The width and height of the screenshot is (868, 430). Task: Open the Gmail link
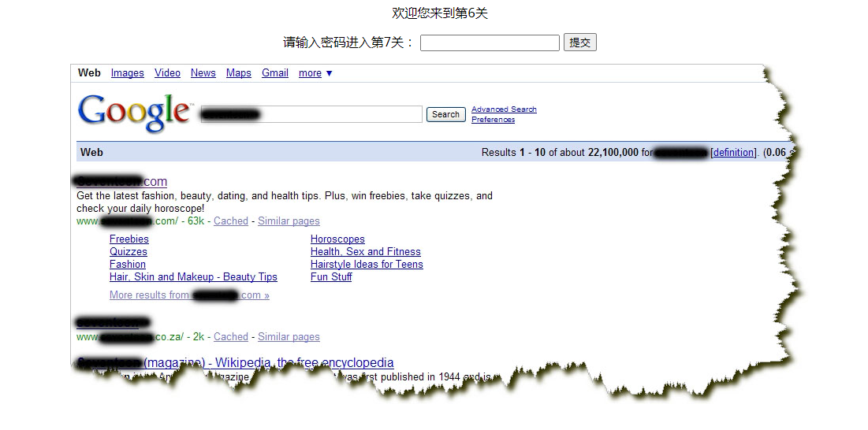pyautogui.click(x=275, y=73)
